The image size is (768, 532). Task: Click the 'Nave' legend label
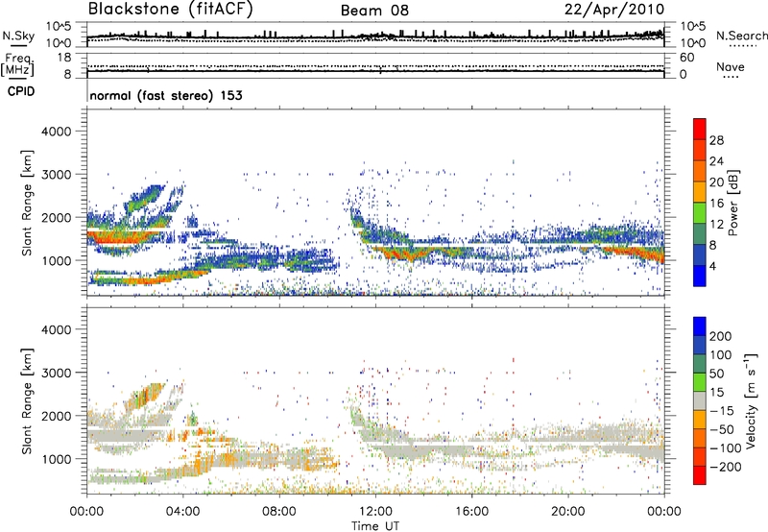tap(731, 67)
